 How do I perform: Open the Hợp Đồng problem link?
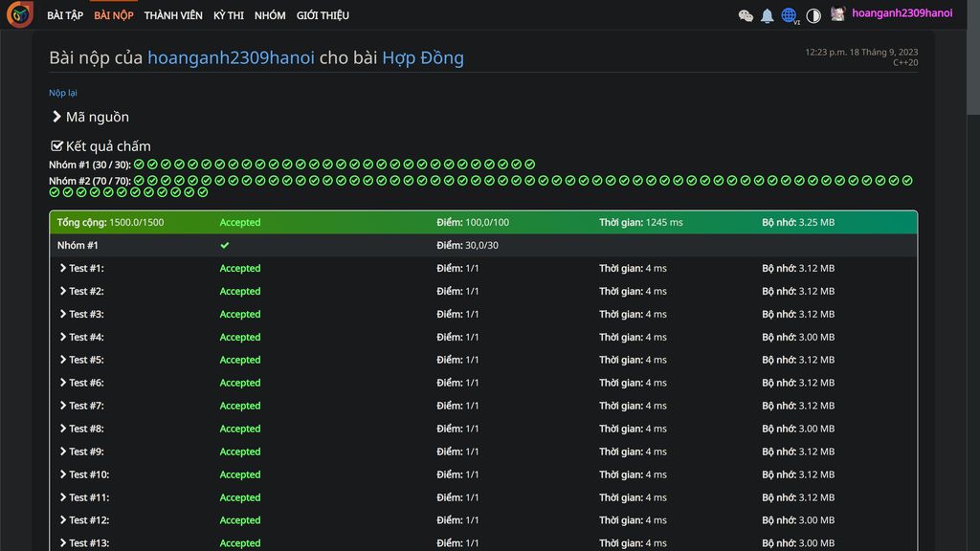click(x=422, y=57)
